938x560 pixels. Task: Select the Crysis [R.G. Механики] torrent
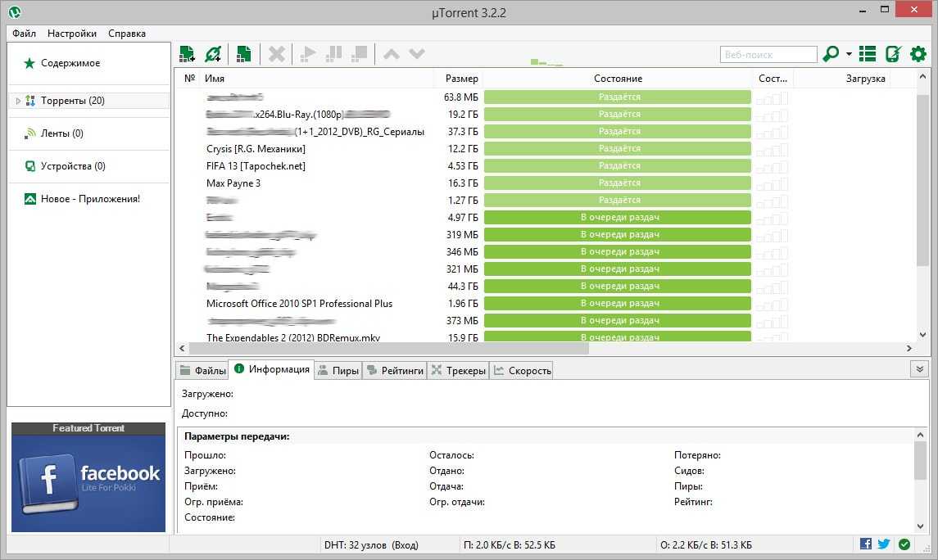256,149
